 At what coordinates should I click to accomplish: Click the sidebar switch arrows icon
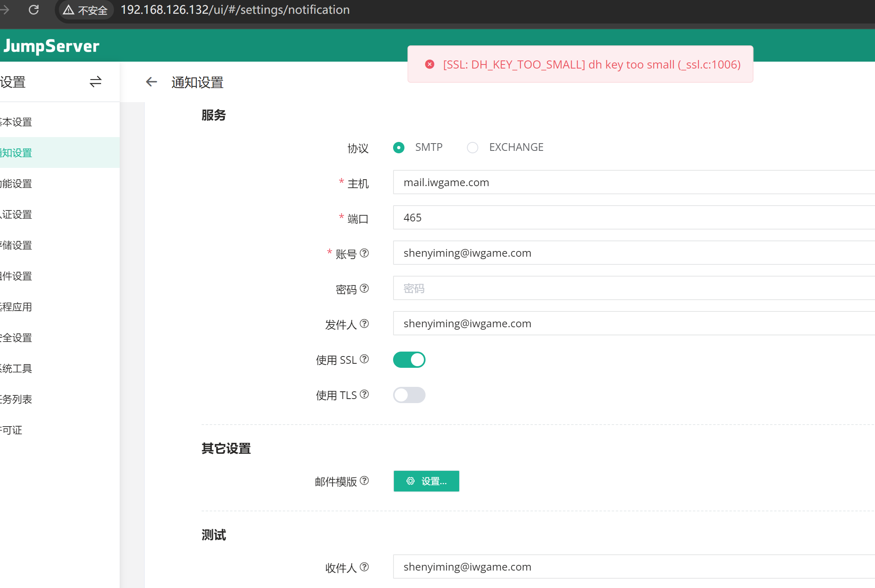95,82
